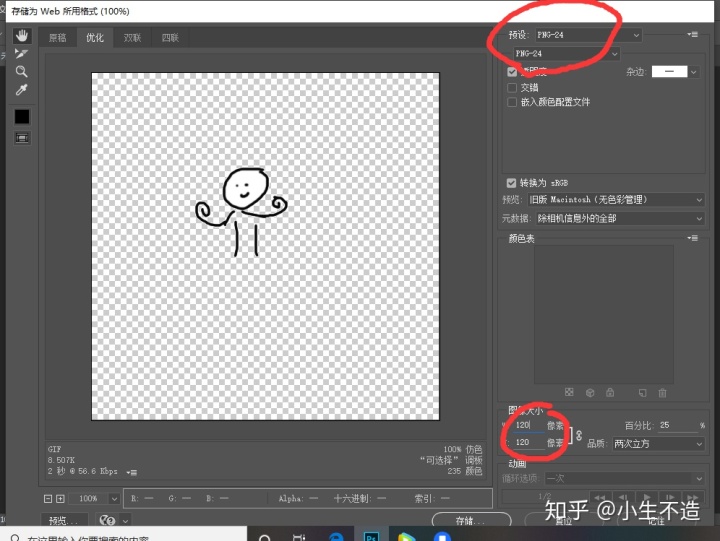The width and height of the screenshot is (720, 541).
Task: Switch to the 四联 tab
Action: coord(170,38)
